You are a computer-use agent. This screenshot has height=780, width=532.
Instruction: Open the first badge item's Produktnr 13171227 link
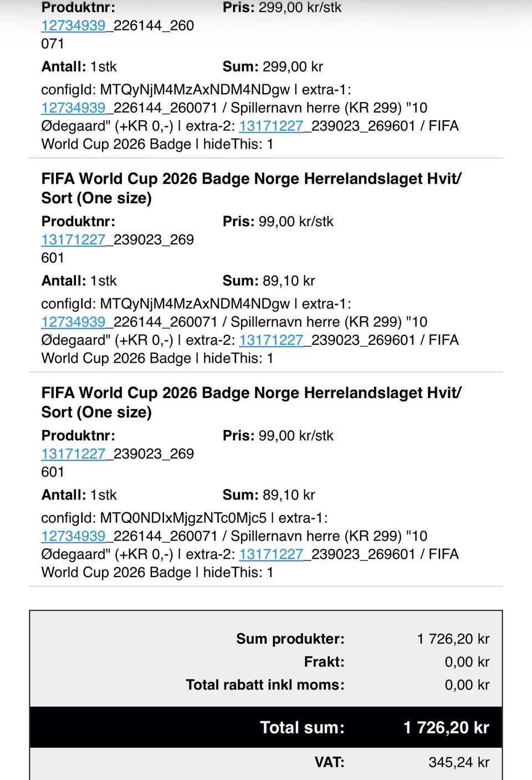[73, 239]
